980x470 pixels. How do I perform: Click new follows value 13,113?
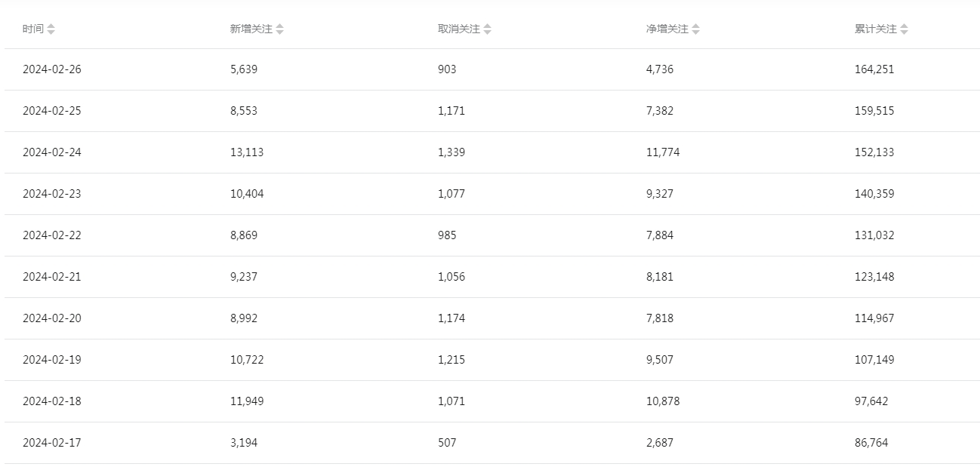[247, 152]
